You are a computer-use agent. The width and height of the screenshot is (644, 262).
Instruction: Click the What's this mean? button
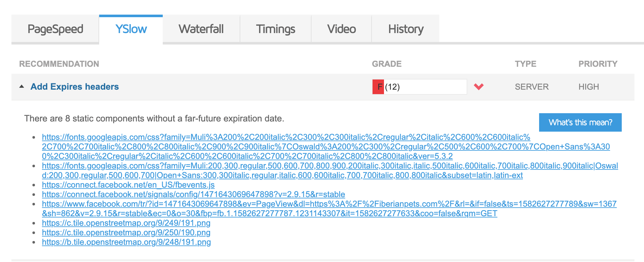[x=580, y=122]
